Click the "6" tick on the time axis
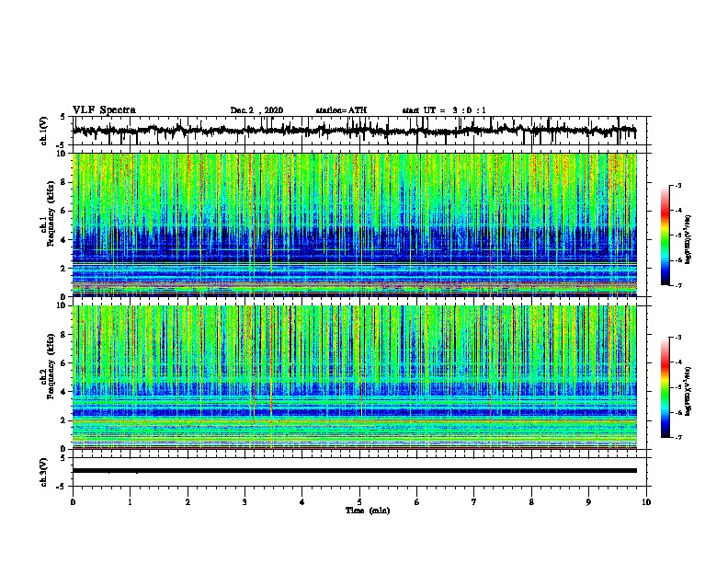Image resolution: width=728 pixels, height=563 pixels. point(417,502)
